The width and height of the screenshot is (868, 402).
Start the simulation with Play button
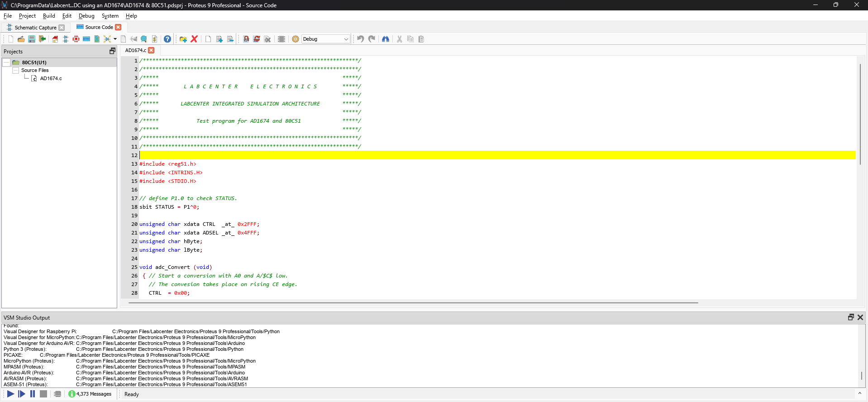pyautogui.click(x=10, y=394)
